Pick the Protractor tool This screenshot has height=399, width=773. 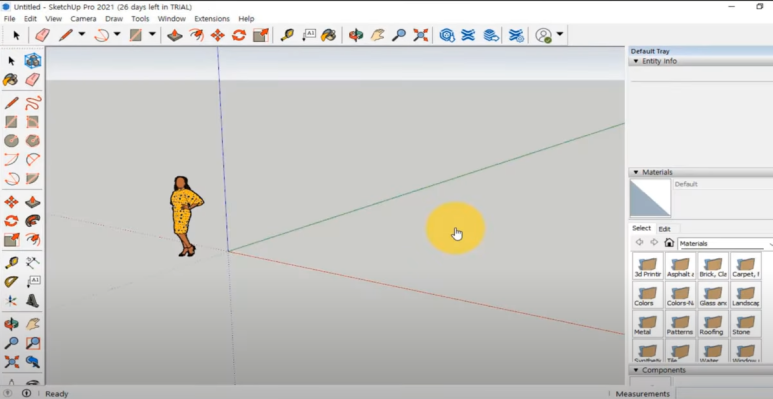[x=11, y=282]
